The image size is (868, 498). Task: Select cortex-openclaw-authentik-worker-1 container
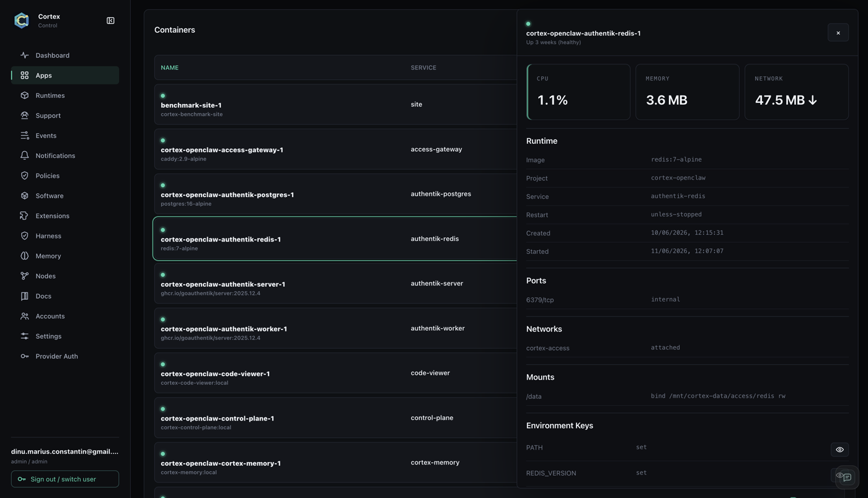pyautogui.click(x=335, y=328)
